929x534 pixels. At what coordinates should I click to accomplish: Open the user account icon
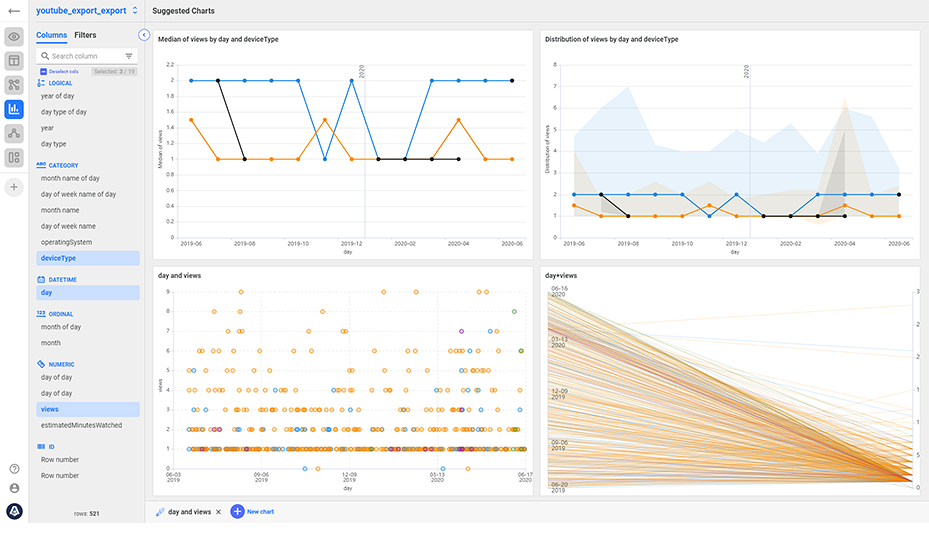15,488
